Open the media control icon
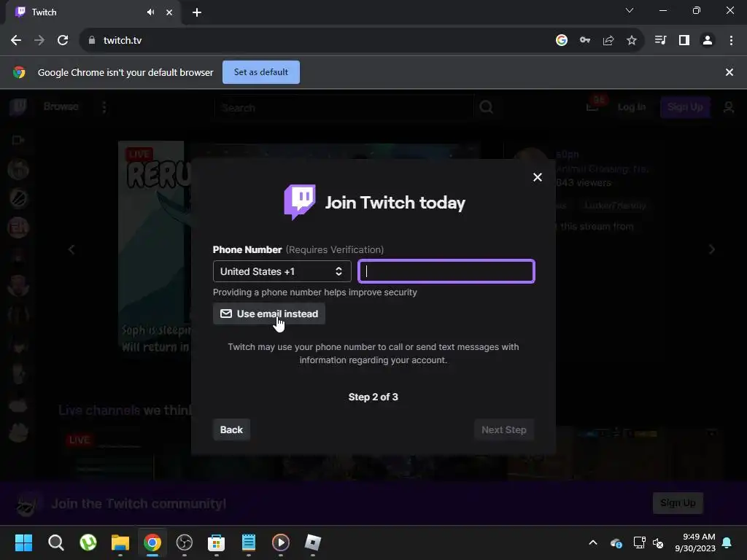 (660, 41)
